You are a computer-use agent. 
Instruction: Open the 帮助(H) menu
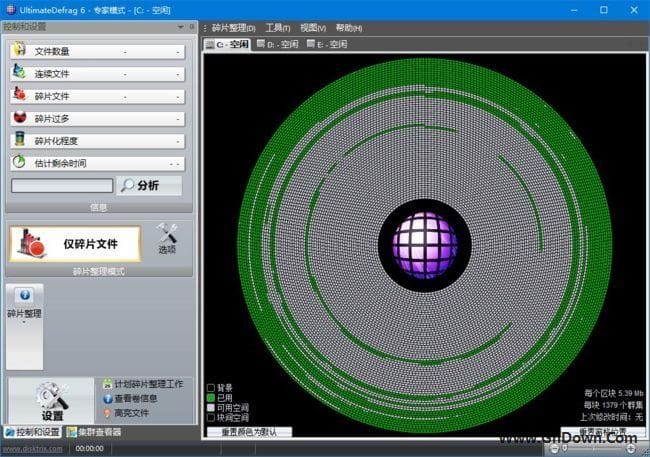(349, 28)
